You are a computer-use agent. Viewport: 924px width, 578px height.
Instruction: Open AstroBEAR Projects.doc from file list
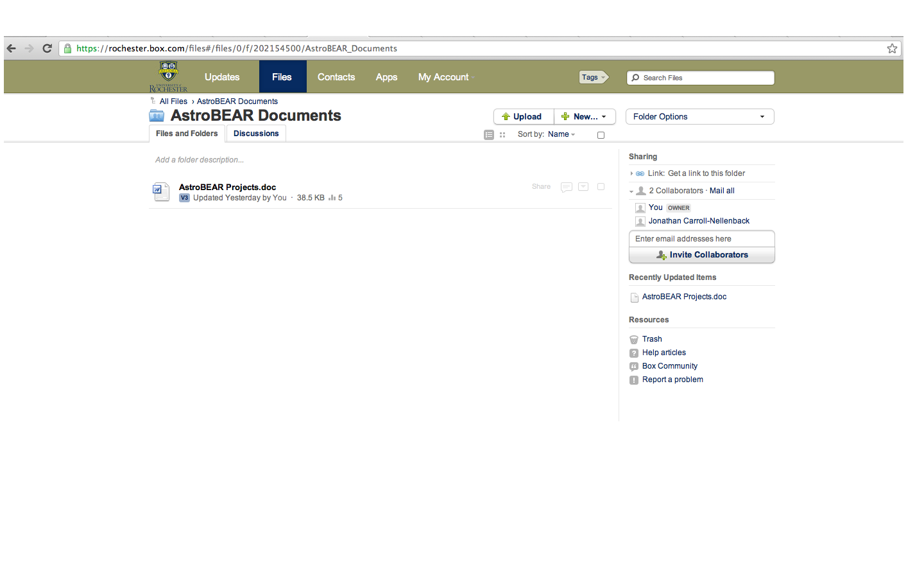click(227, 188)
